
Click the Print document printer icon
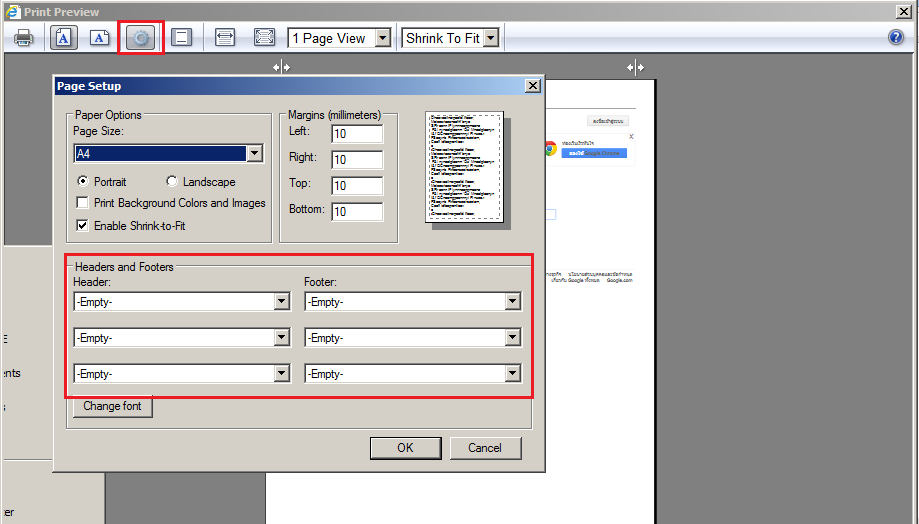23,38
